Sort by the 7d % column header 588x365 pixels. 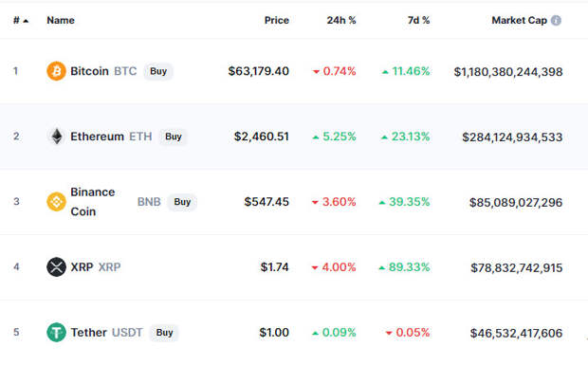click(x=418, y=20)
